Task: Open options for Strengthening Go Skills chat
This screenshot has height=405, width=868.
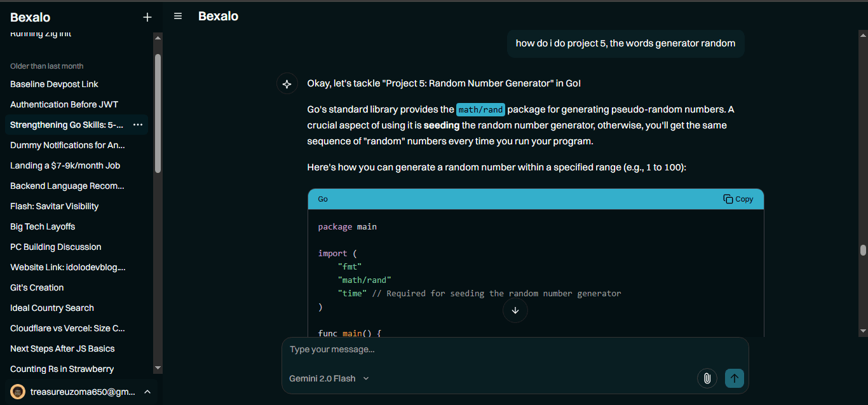Action: (138, 125)
